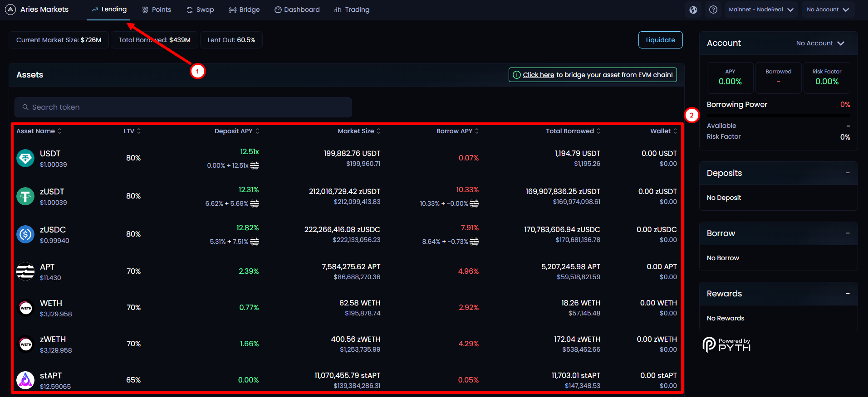The height and width of the screenshot is (397, 868).
Task: Open the globe language icon
Action: pos(693,10)
